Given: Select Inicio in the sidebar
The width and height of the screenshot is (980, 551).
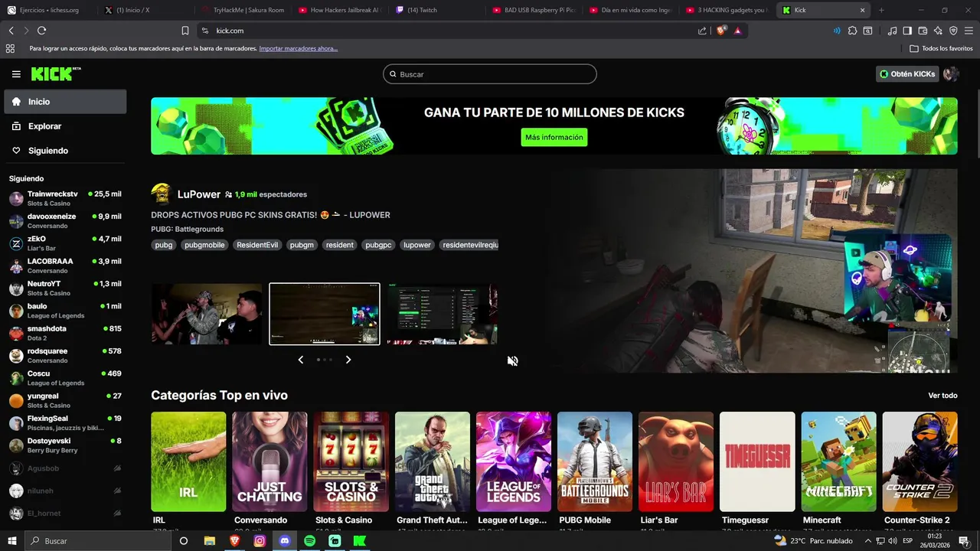Looking at the screenshot, I should pyautogui.click(x=65, y=102).
